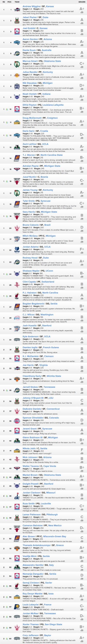Click the Raptors logo beside Bruno Caboclo

[17, 228]
